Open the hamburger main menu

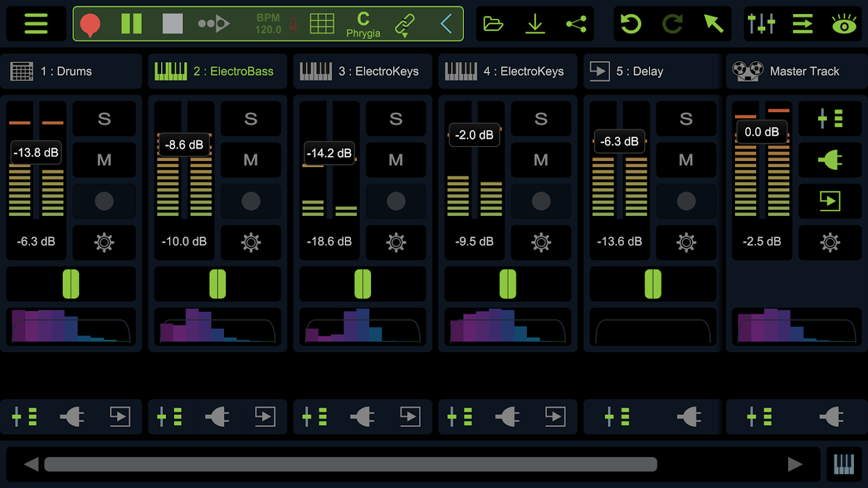point(36,24)
